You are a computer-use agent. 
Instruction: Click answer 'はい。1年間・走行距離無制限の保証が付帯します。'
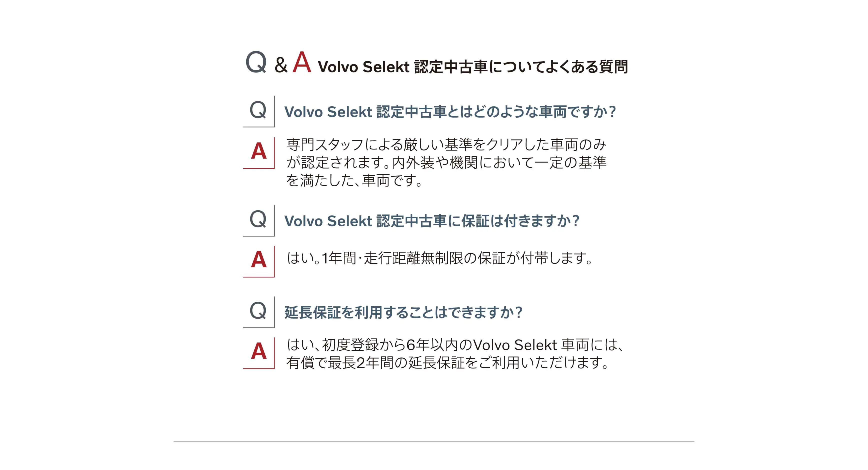(x=439, y=258)
